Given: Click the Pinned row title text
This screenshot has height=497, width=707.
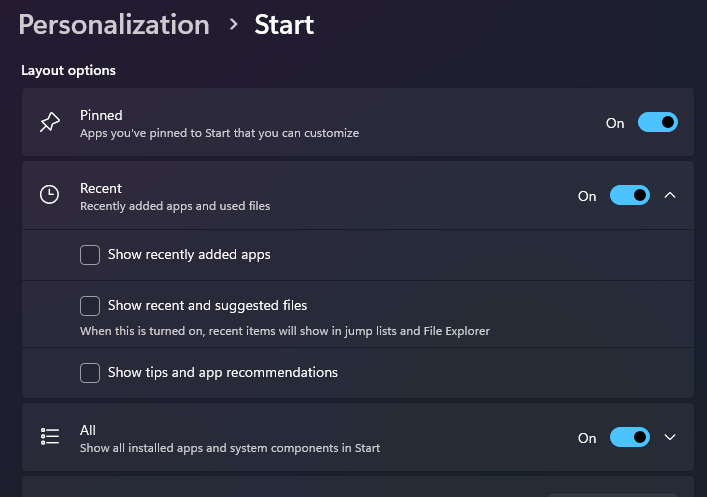Looking at the screenshot, I should [x=101, y=115].
